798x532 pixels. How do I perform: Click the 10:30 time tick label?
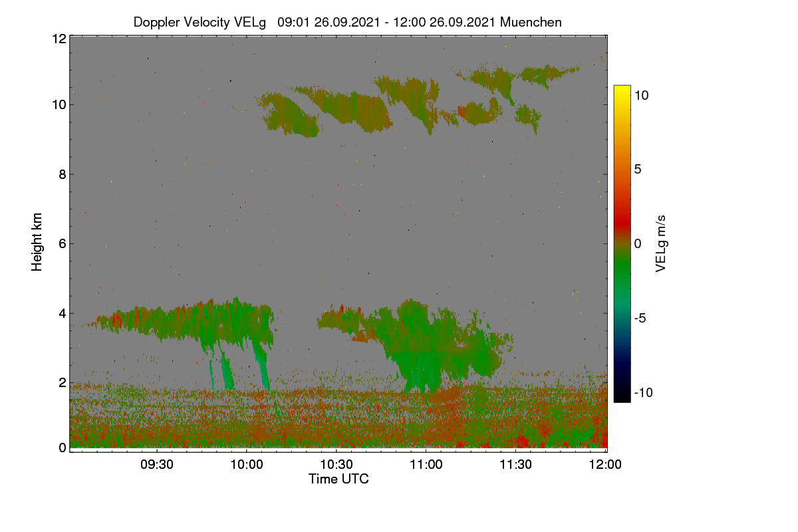click(x=336, y=464)
